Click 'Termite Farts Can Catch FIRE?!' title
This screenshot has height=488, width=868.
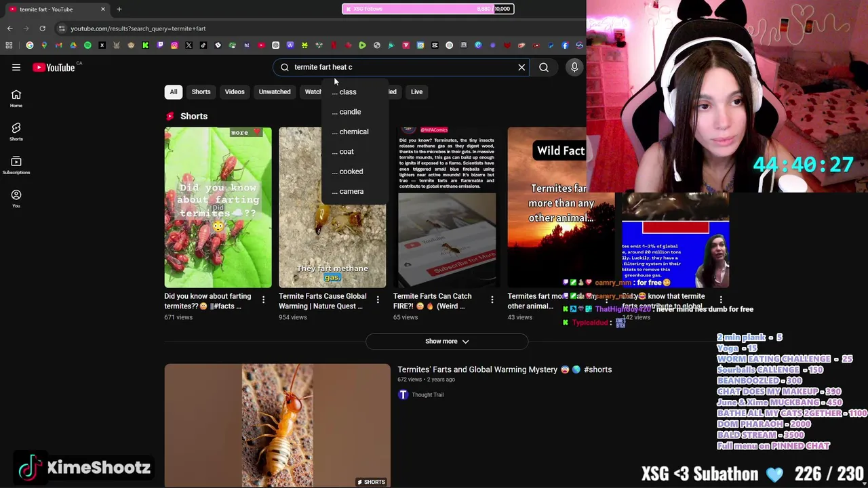click(x=433, y=301)
